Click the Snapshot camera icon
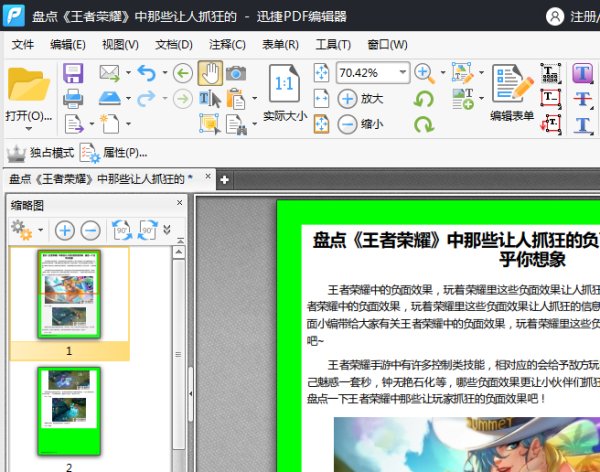The image size is (600, 472). click(236, 73)
